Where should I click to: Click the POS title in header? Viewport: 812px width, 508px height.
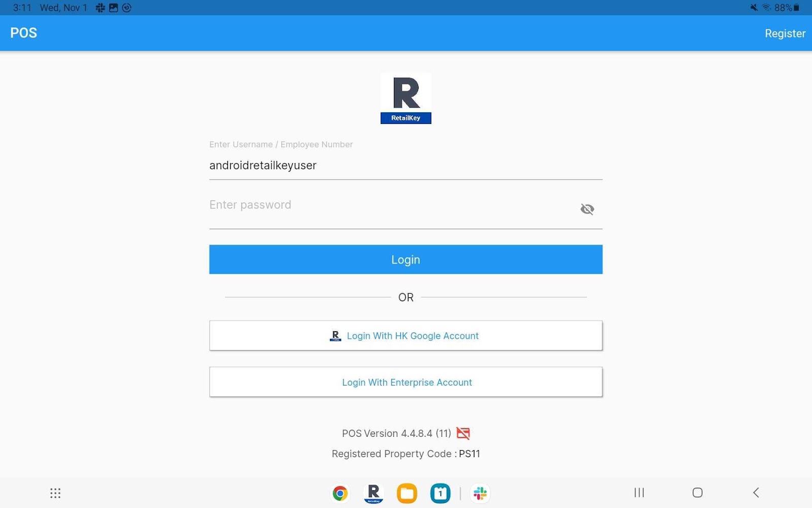24,33
